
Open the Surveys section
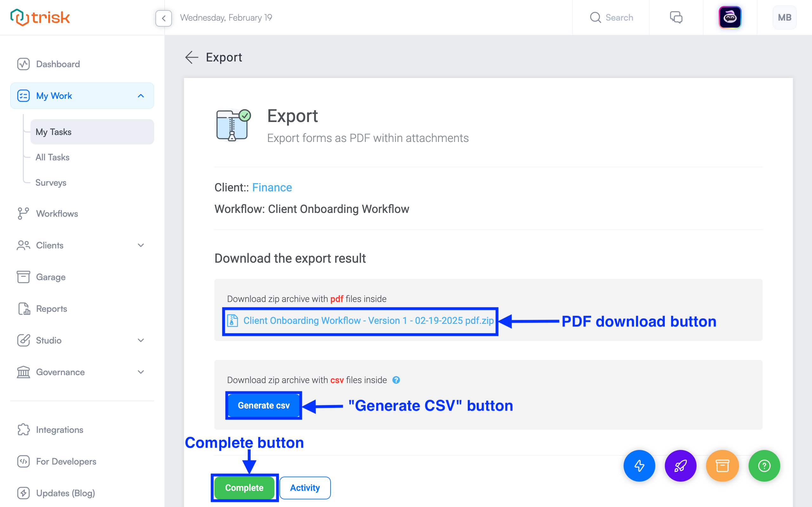(x=51, y=183)
